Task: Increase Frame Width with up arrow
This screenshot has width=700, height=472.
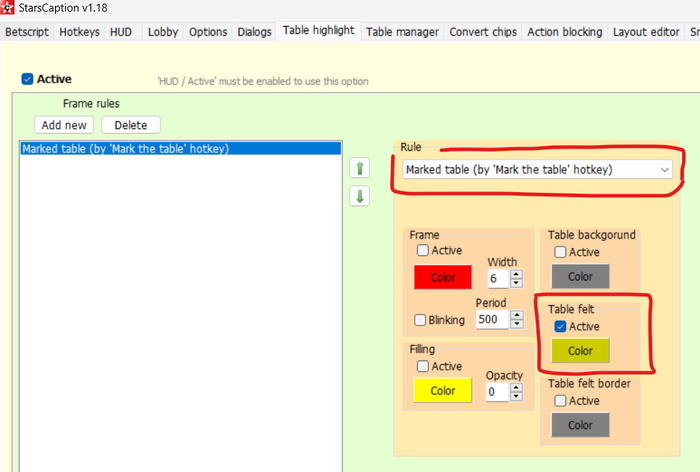Action: coord(516,275)
